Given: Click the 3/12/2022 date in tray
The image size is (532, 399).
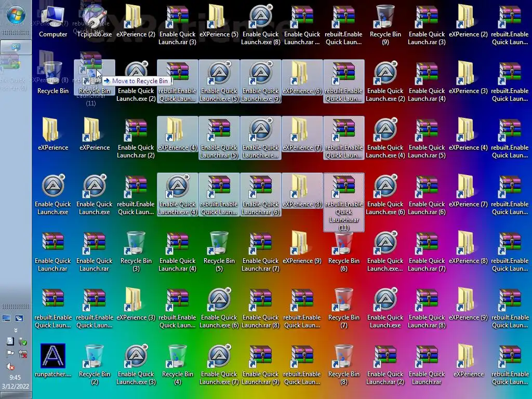Looking at the screenshot, I should [15, 386].
